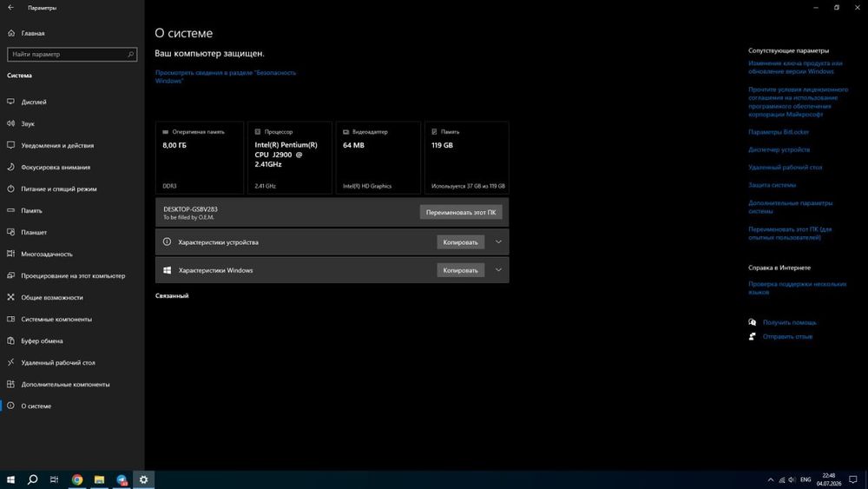Open the Память 119 GB card
This screenshot has height=489, width=868.
coord(467,158)
